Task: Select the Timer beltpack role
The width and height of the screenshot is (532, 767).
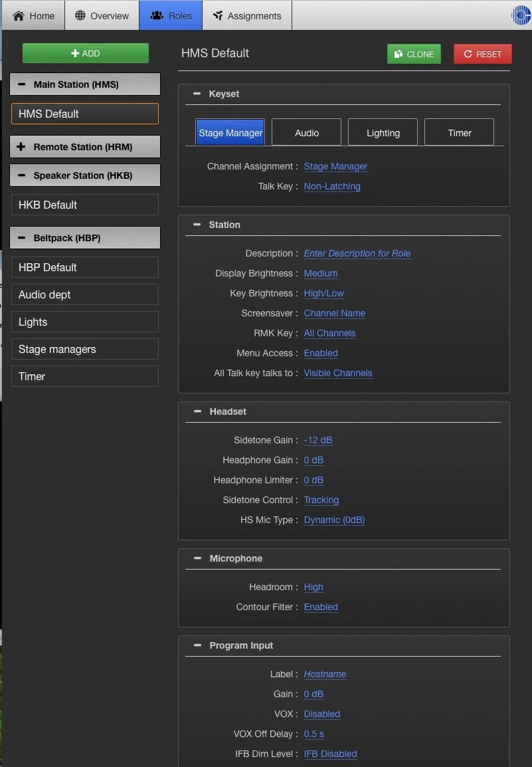Action: click(85, 376)
